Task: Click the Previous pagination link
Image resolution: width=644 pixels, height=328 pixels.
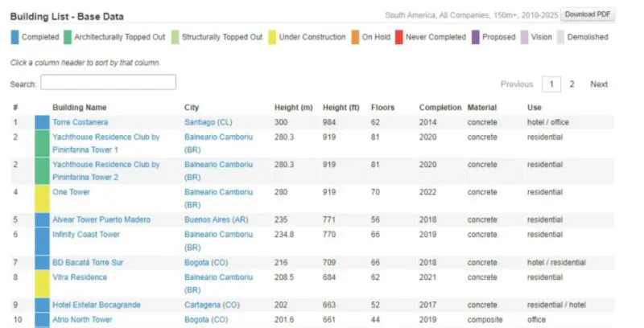Action: tap(517, 84)
